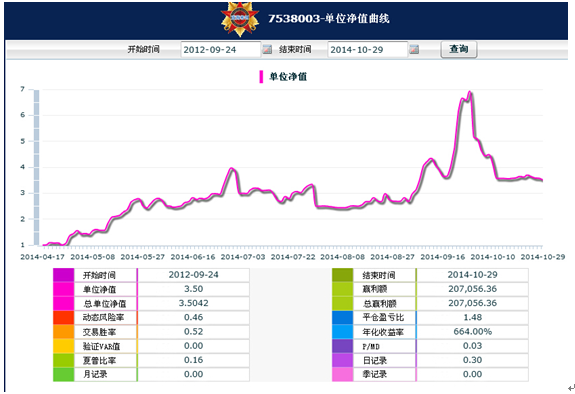Select the table value 3.5042
Viewport: 575px width, 394px height.
pyautogui.click(x=194, y=303)
